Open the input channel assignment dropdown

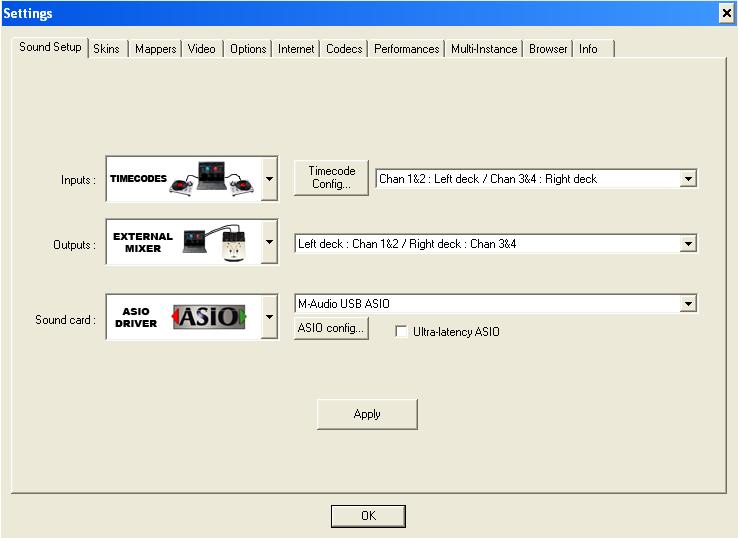536,179
